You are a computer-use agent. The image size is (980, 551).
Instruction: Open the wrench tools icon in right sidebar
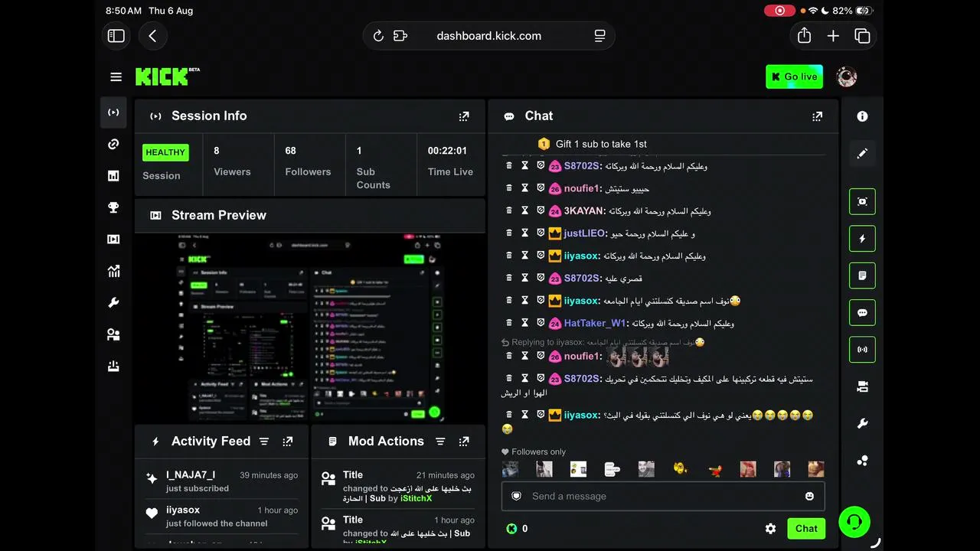862,424
